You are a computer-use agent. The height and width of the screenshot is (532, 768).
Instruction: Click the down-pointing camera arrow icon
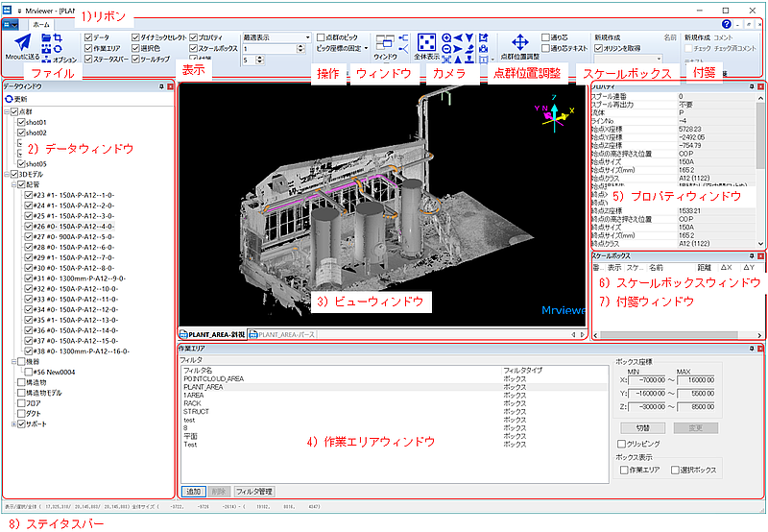point(469,37)
